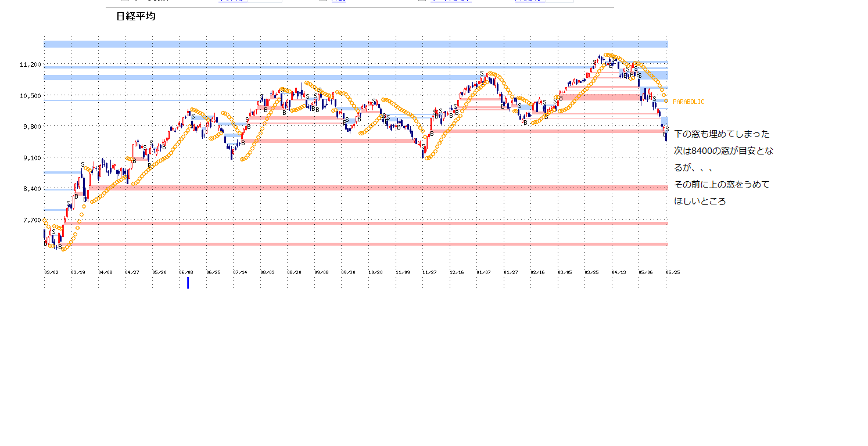Click the 04/13 date label on the axis
Screen dimensions: 868x446
[x=618, y=272]
